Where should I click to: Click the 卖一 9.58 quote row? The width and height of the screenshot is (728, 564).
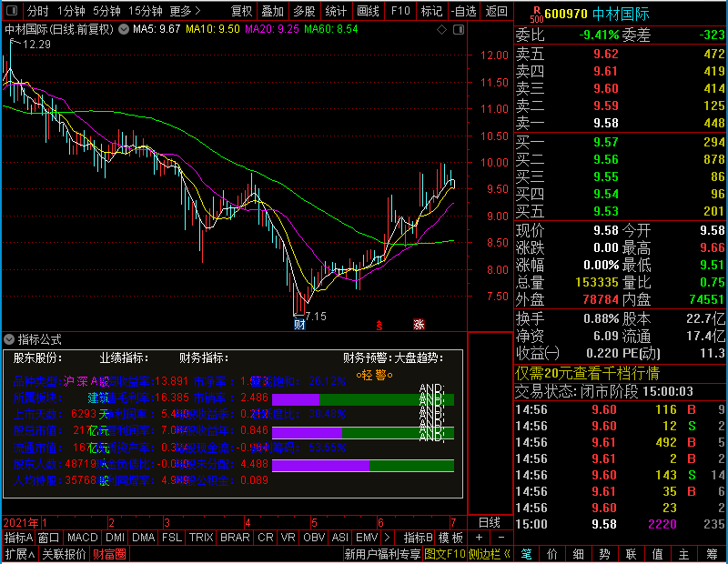click(x=620, y=123)
